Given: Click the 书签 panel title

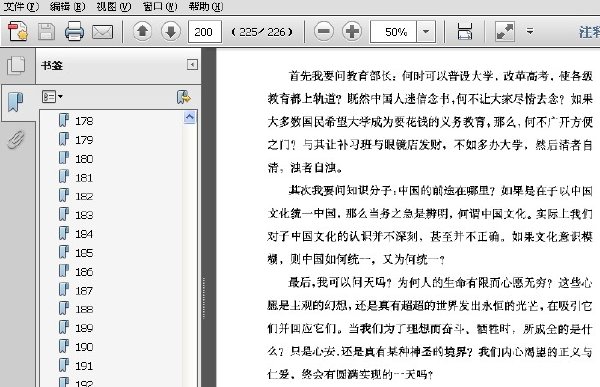Looking at the screenshot, I should 52,65.
